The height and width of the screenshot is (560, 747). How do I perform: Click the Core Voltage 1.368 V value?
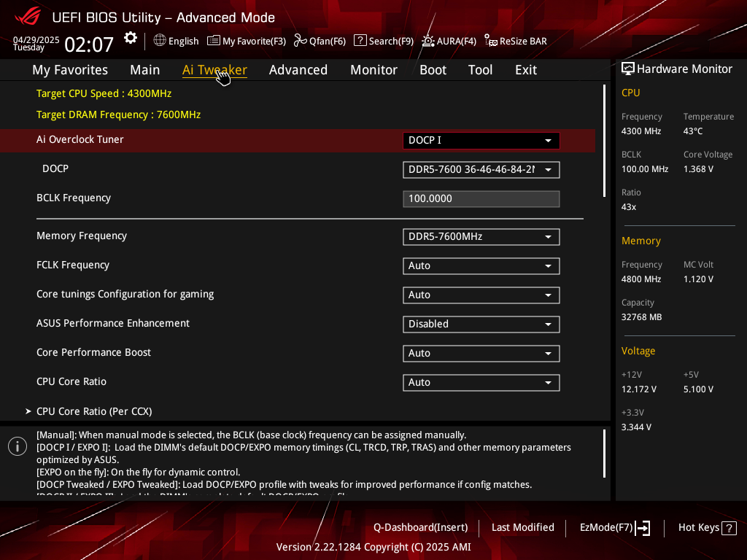698,169
